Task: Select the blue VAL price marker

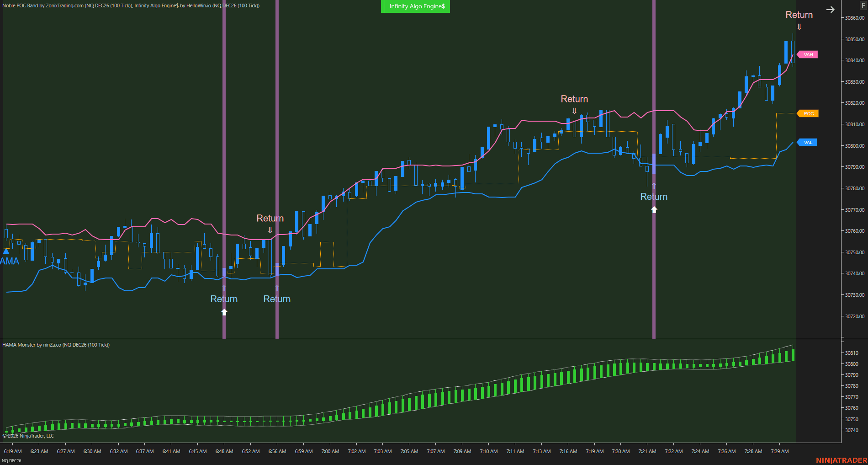Action: click(807, 142)
